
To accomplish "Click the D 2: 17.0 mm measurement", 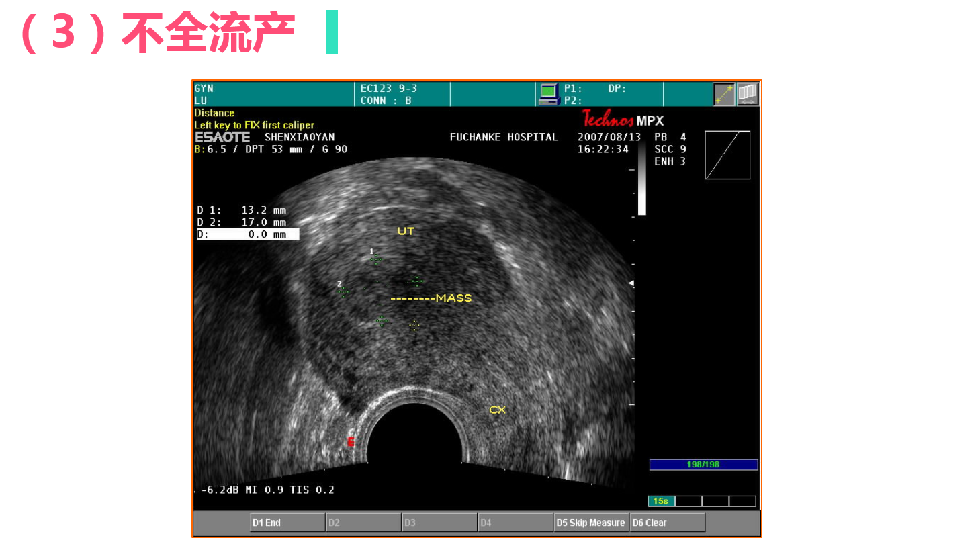I will (242, 222).
